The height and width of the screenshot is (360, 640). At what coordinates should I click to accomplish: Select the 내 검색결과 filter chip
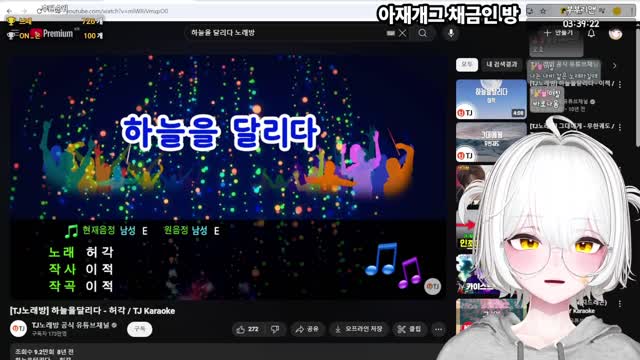pos(502,64)
